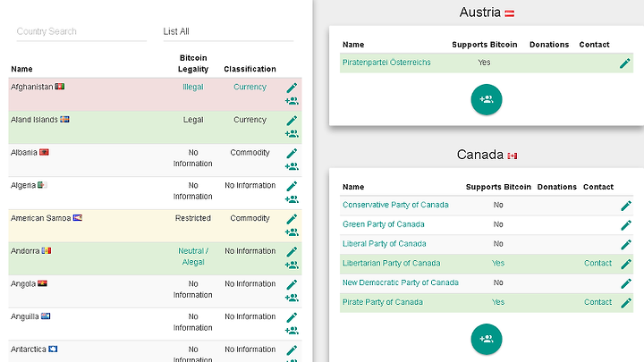Open Piratenpartei Österreichs party link
Screen dimensions: 644x362
click(386, 63)
